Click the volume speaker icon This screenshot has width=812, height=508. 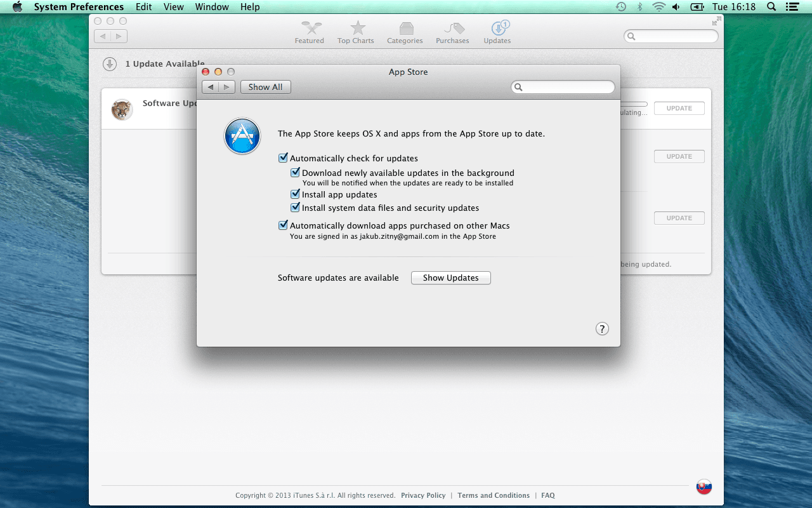click(x=676, y=7)
